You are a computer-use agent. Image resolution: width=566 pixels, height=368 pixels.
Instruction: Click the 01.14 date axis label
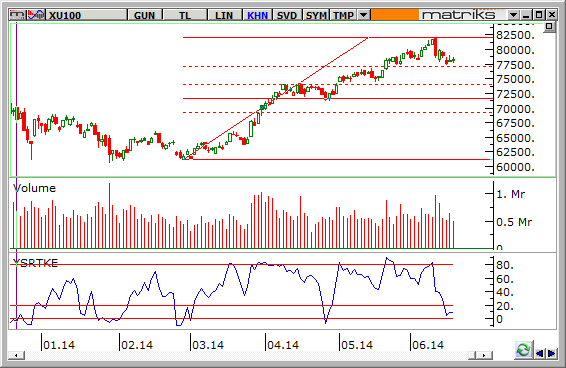[59, 345]
